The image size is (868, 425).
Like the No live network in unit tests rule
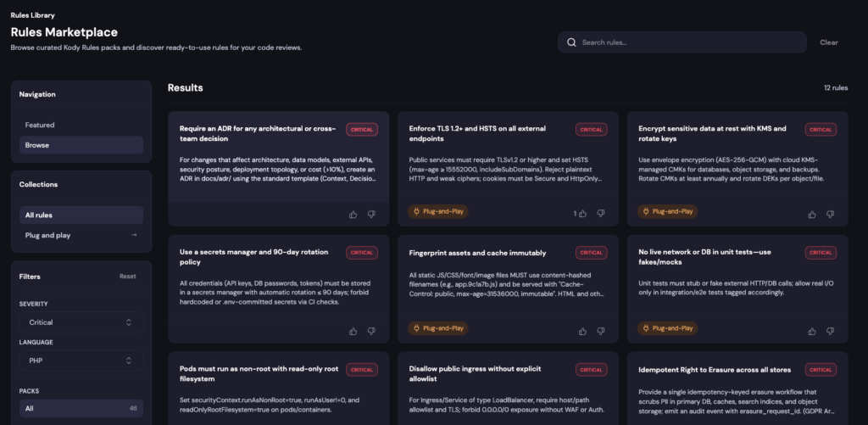[811, 332]
